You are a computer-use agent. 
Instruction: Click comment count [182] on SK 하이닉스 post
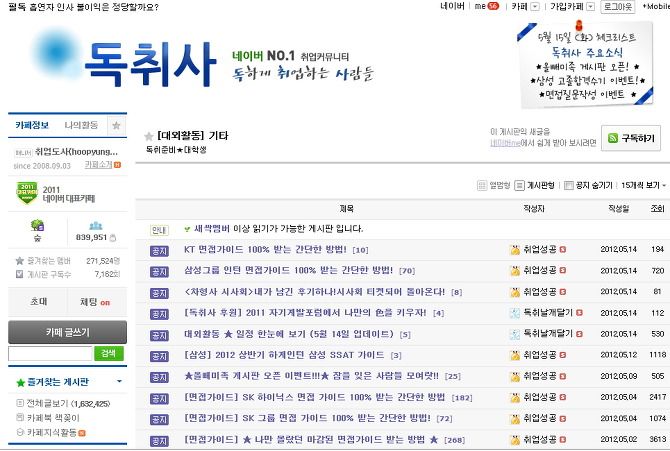[x=462, y=398]
